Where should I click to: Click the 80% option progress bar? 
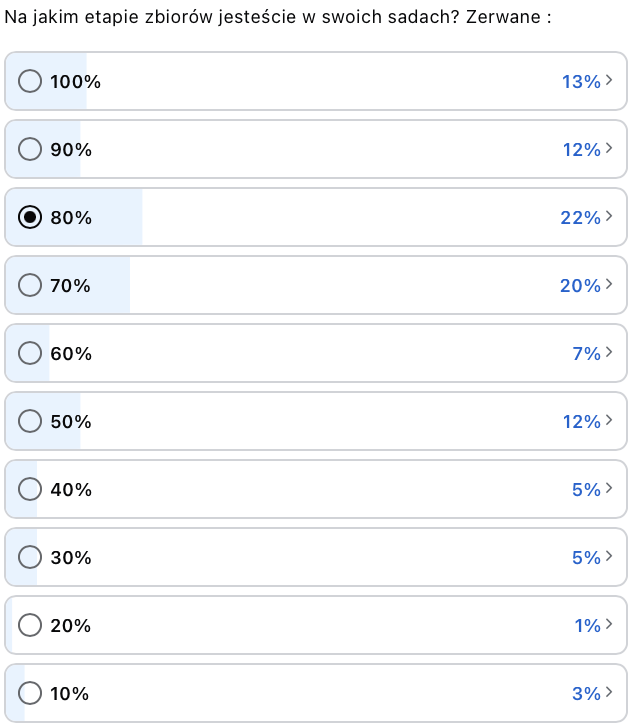pyautogui.click(x=300, y=217)
